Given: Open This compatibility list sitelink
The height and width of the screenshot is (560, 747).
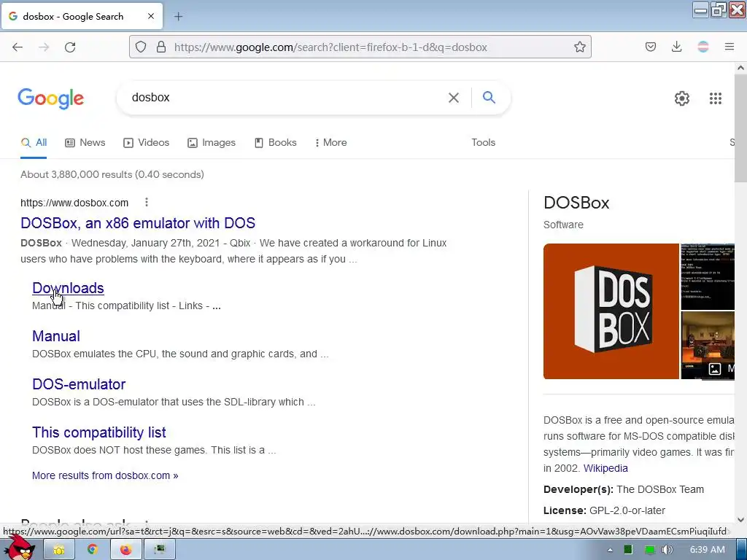Looking at the screenshot, I should (x=99, y=432).
